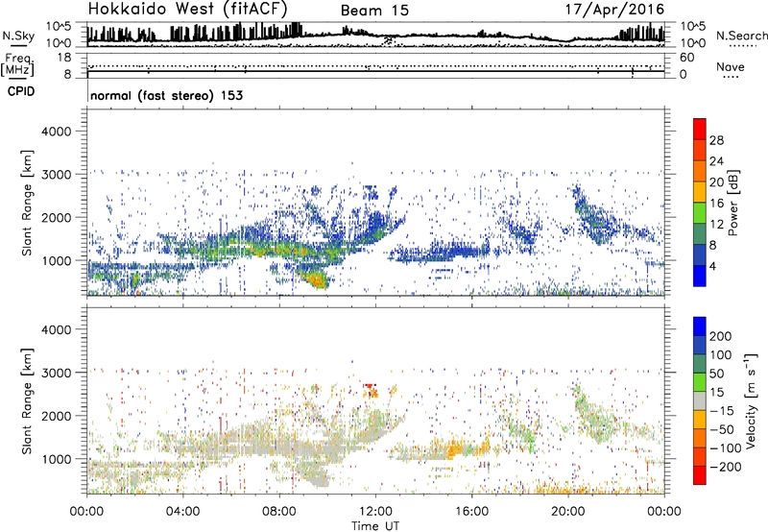Click the red top segment of the Power colorbar
The image size is (768, 532).
[x=700, y=129]
